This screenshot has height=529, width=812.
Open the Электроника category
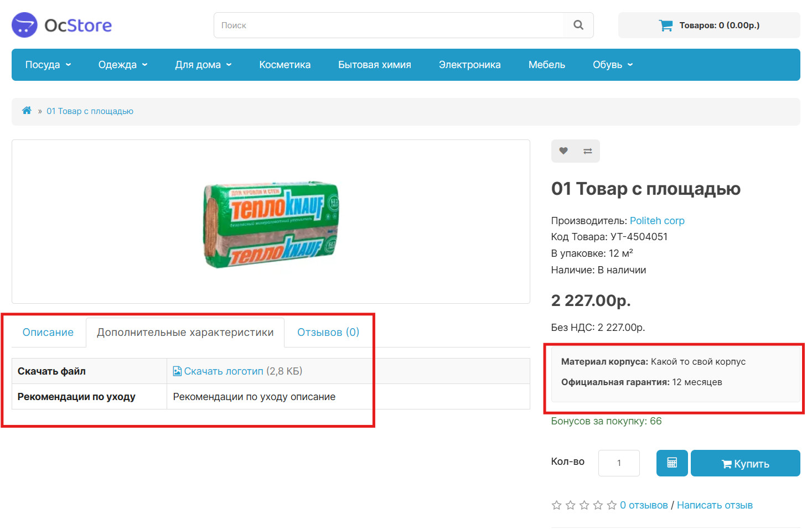tap(469, 65)
